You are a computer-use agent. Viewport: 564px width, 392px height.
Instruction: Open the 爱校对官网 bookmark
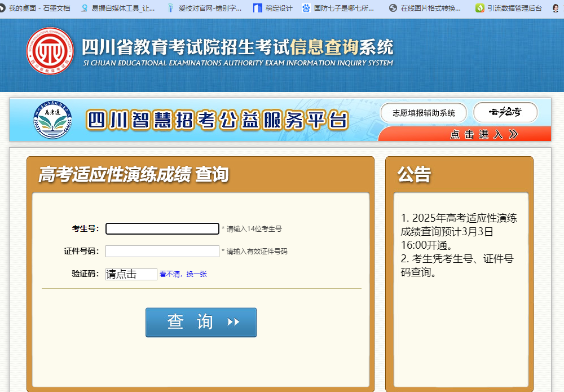coord(204,8)
